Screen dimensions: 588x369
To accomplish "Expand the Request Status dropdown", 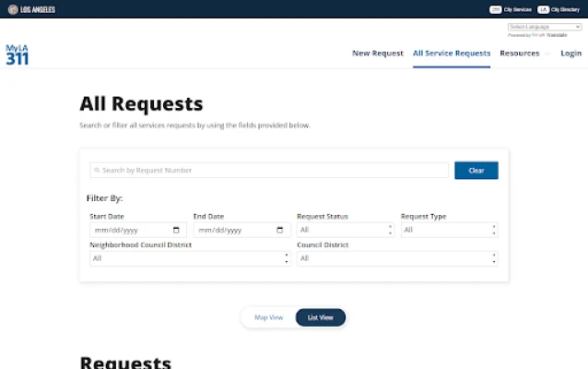I will (x=345, y=230).
